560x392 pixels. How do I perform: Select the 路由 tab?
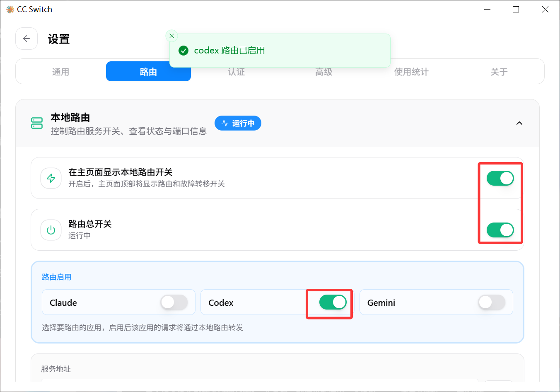click(148, 72)
